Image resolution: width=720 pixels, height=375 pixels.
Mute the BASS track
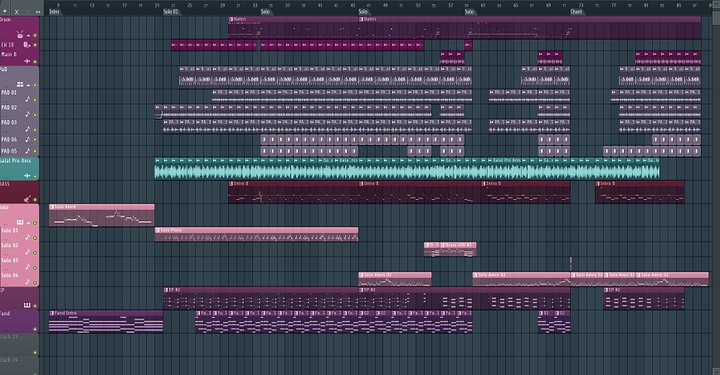pyautogui.click(x=35, y=199)
